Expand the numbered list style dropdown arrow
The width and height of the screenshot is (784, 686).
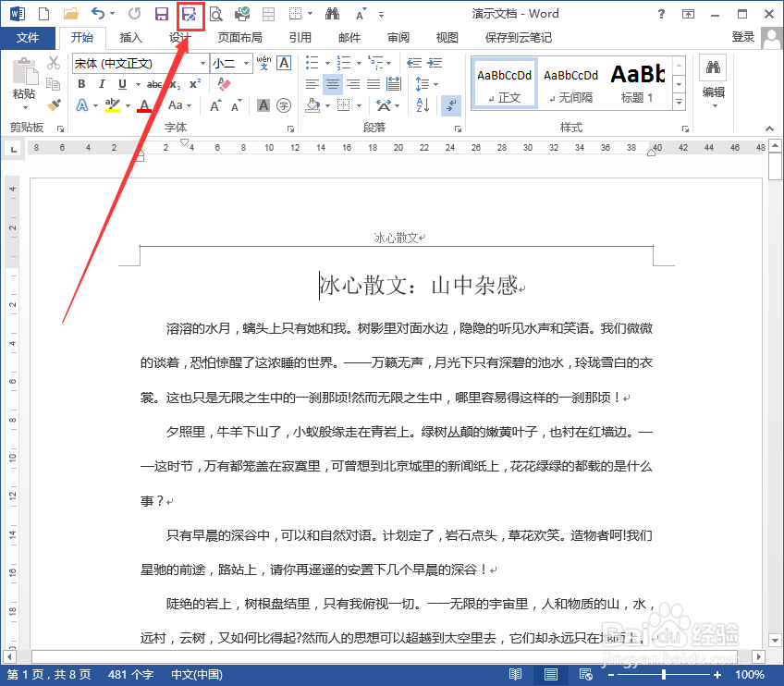(359, 64)
